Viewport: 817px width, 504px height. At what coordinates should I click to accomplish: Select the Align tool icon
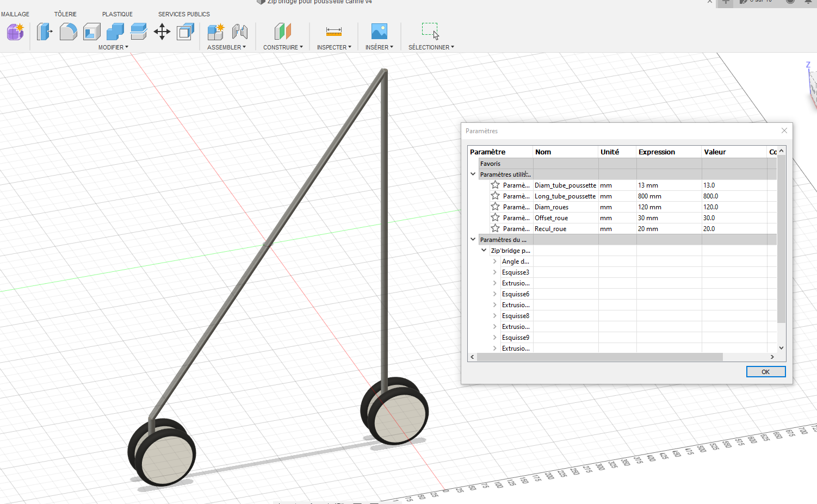[185, 32]
